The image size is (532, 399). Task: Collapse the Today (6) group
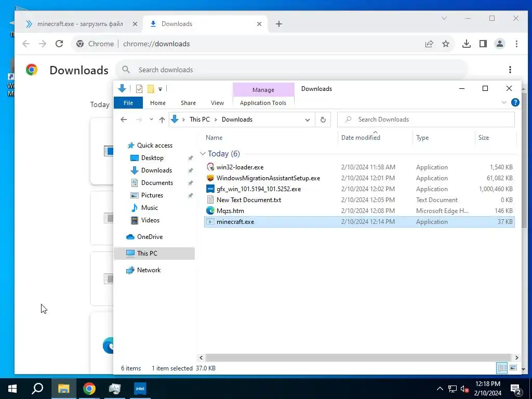[203, 154]
